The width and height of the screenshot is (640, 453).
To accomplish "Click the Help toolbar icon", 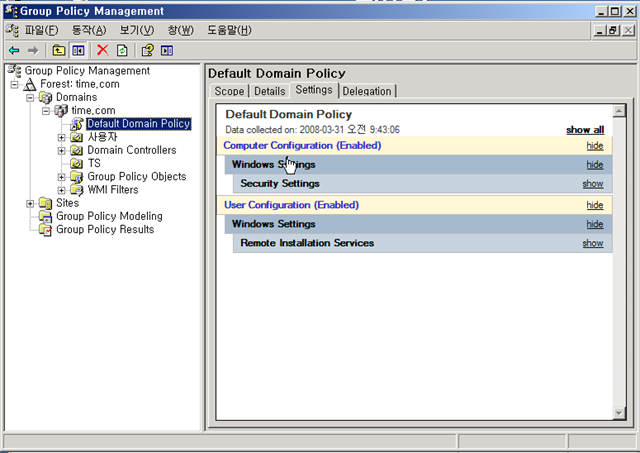I will pyautogui.click(x=147, y=50).
